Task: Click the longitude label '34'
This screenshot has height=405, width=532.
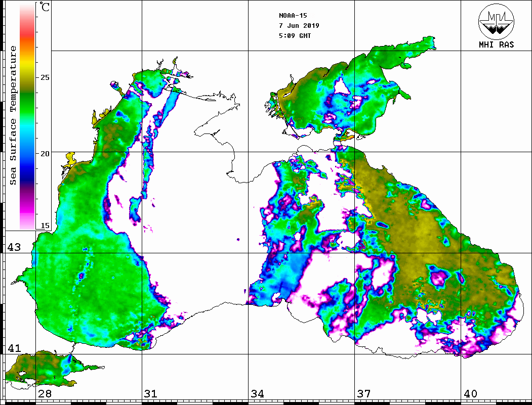Action: (257, 393)
